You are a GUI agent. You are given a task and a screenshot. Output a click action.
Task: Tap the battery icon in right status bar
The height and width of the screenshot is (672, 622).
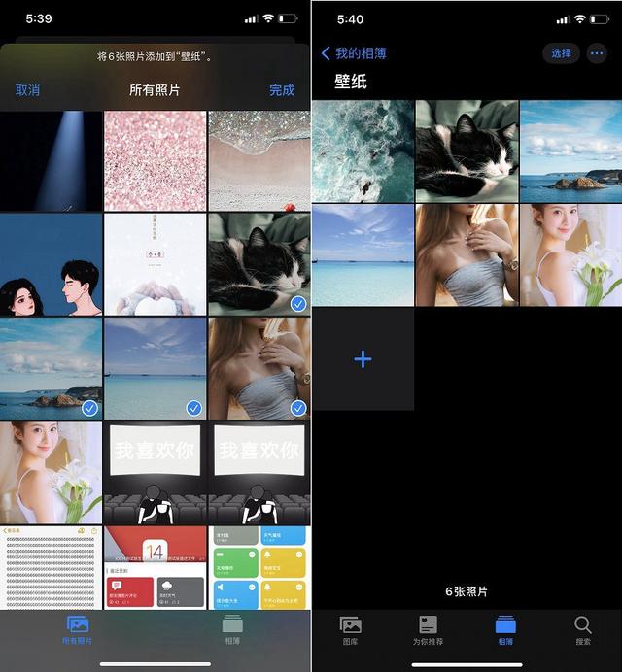tap(600, 19)
